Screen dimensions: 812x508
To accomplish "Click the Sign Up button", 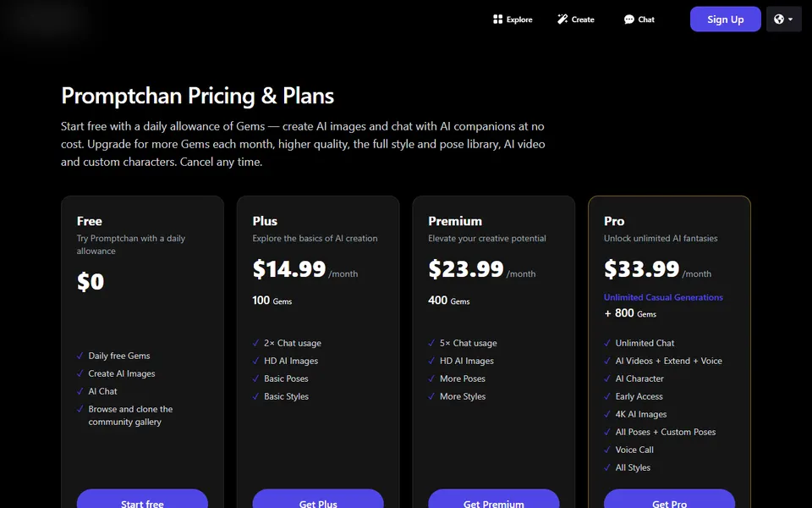I will [725, 19].
